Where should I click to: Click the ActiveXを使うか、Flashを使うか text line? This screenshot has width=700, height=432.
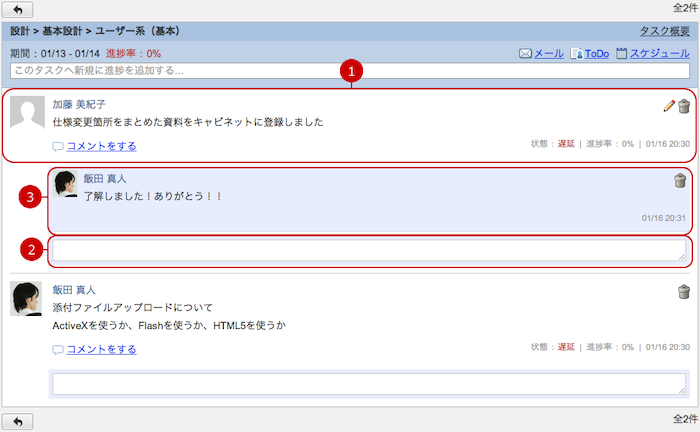click(169, 325)
